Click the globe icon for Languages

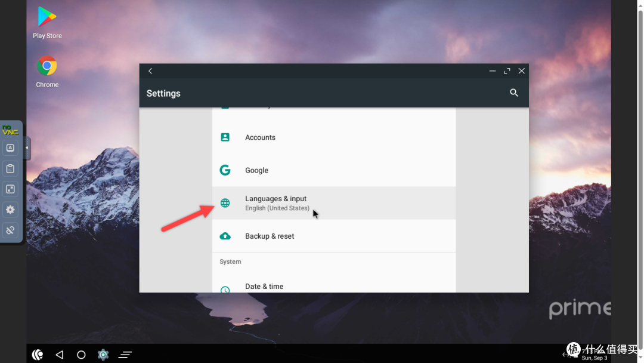point(225,203)
